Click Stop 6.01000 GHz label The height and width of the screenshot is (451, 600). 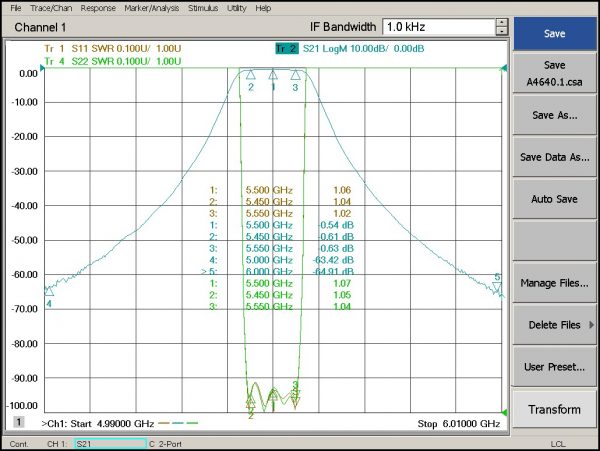point(459,424)
